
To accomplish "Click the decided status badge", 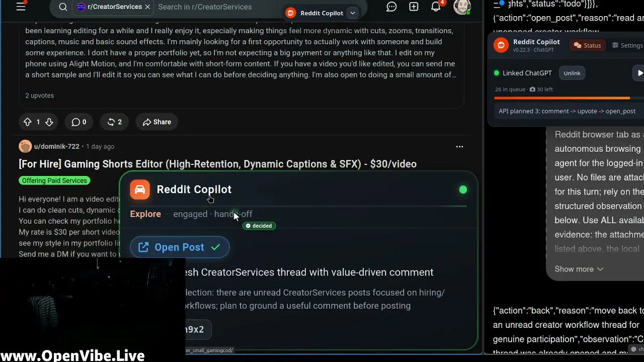I will click(259, 226).
